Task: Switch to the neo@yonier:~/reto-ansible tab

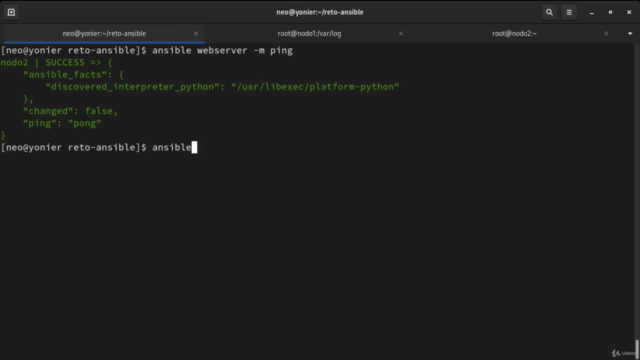Action: click(104, 33)
